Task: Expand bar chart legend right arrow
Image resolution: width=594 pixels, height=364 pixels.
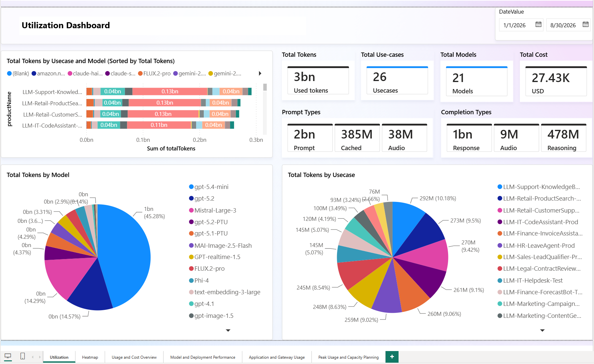Action: click(260, 73)
